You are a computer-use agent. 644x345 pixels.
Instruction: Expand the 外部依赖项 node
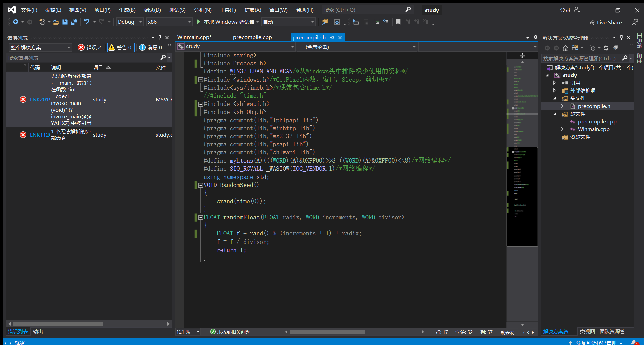tap(555, 91)
